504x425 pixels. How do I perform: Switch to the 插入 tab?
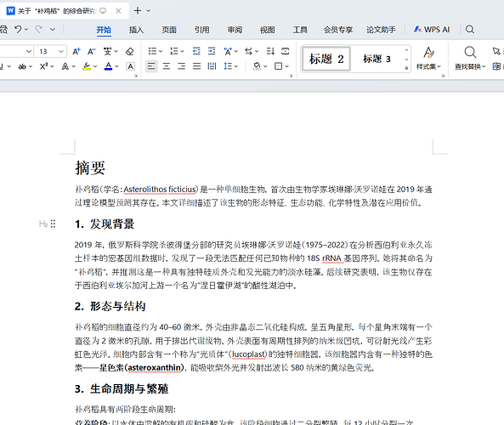tap(136, 30)
